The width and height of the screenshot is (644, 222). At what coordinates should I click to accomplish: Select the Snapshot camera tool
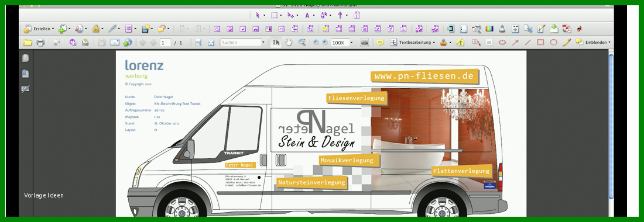point(364,42)
